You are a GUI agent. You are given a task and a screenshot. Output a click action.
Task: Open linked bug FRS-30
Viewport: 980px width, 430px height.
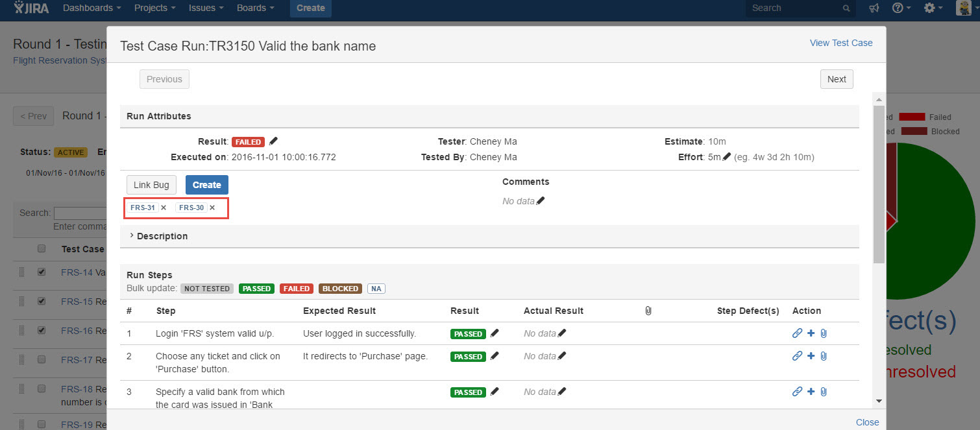(x=191, y=208)
